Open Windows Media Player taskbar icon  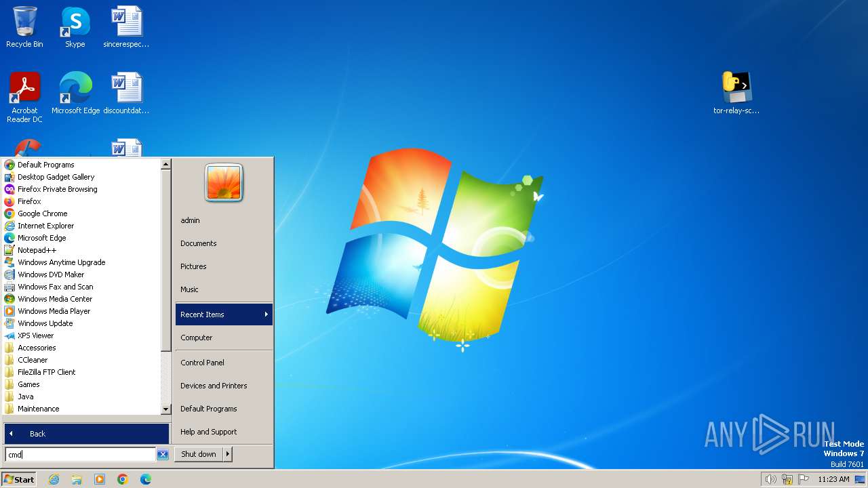pos(100,479)
